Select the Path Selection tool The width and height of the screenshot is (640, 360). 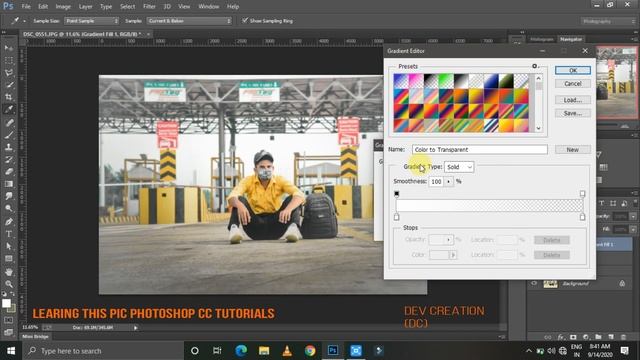pos(9,246)
